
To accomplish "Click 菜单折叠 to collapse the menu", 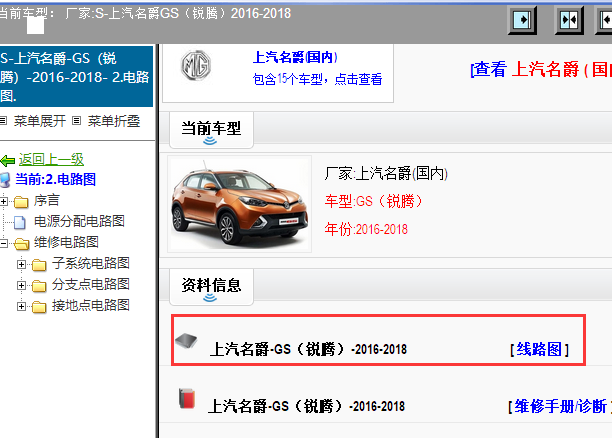I will click(x=114, y=121).
